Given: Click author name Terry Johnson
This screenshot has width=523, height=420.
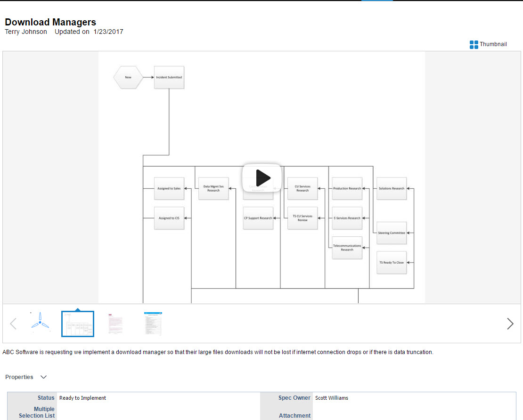Looking at the screenshot, I should [26, 32].
